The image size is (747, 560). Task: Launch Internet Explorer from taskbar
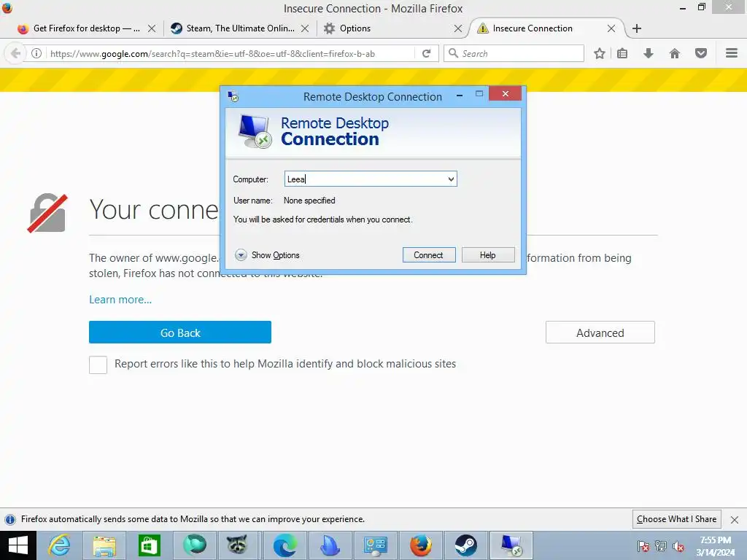coord(60,545)
